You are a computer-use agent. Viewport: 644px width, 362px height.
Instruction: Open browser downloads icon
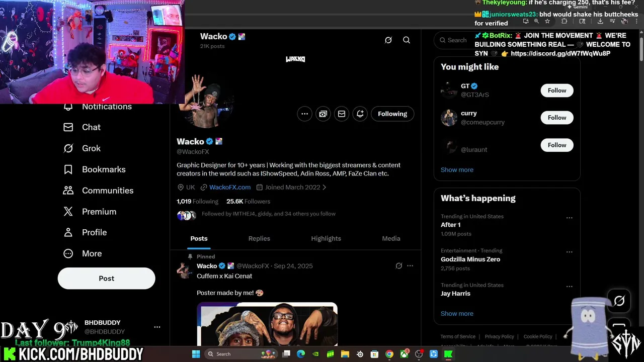(600, 22)
